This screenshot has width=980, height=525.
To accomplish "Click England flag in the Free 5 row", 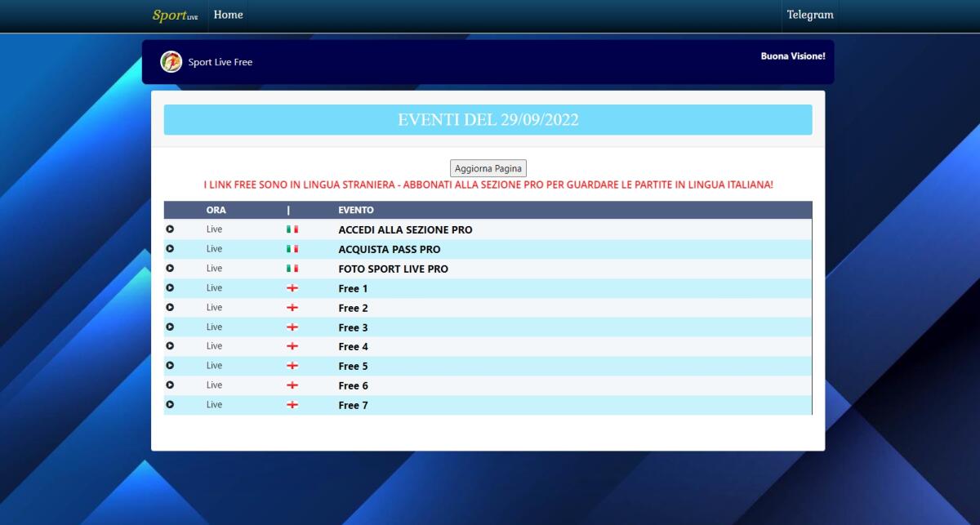I will 292,366.
